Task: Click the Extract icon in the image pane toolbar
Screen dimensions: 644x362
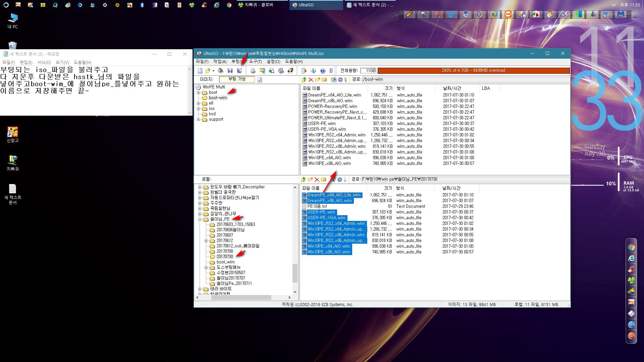Action: (x=333, y=80)
